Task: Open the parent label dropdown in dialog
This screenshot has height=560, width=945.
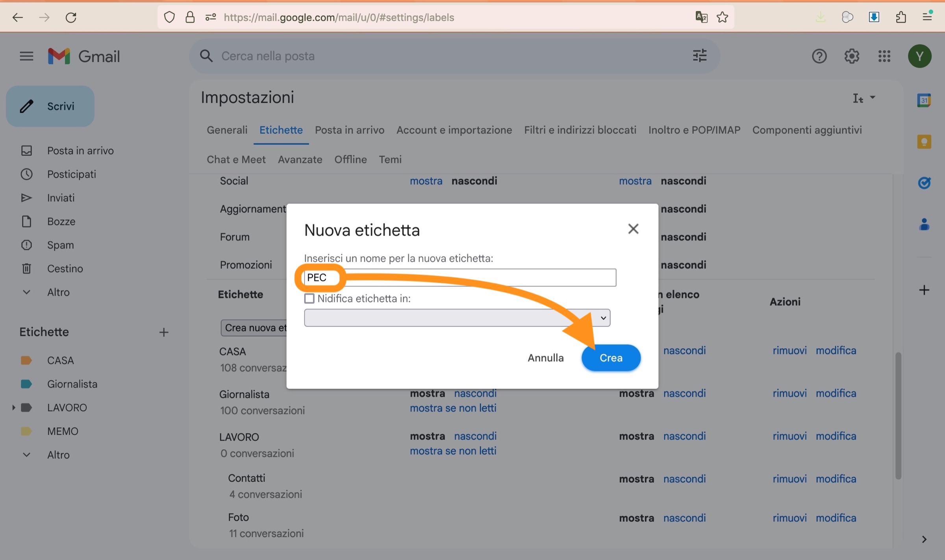Action: coord(457,318)
